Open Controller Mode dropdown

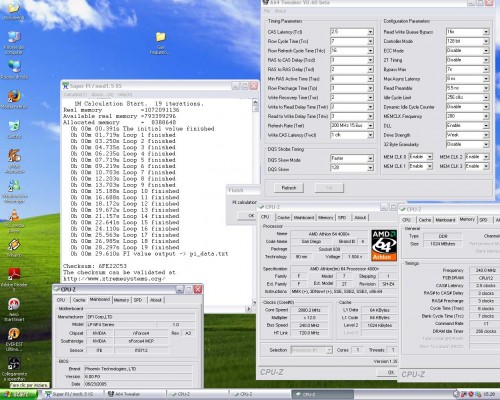(486, 41)
